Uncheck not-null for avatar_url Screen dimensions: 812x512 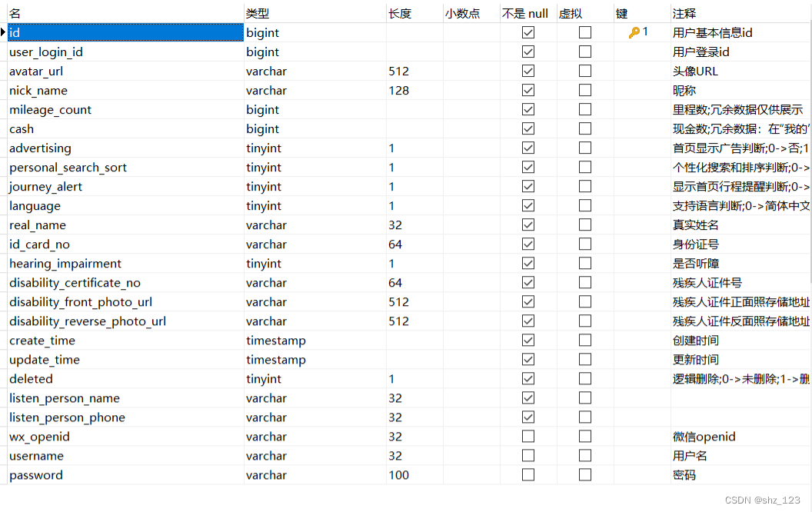[x=528, y=71]
